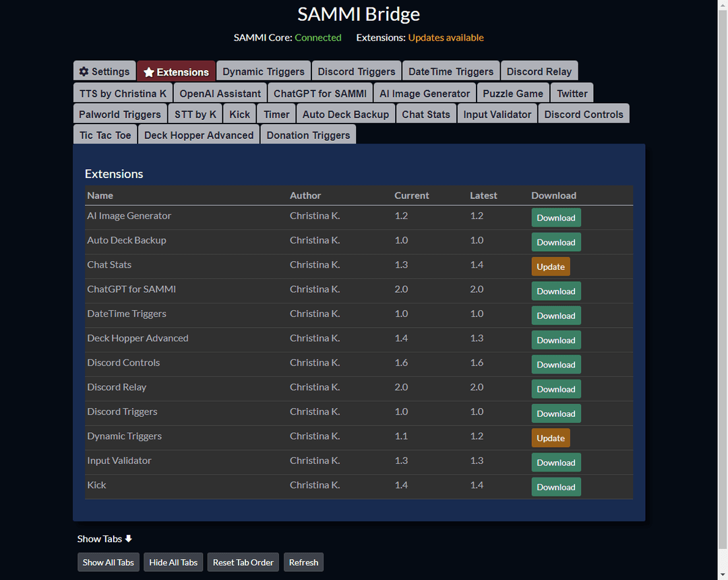Click latest version 1.4 for Chat Stats
Image resolution: width=728 pixels, height=580 pixels.
pyautogui.click(x=477, y=264)
